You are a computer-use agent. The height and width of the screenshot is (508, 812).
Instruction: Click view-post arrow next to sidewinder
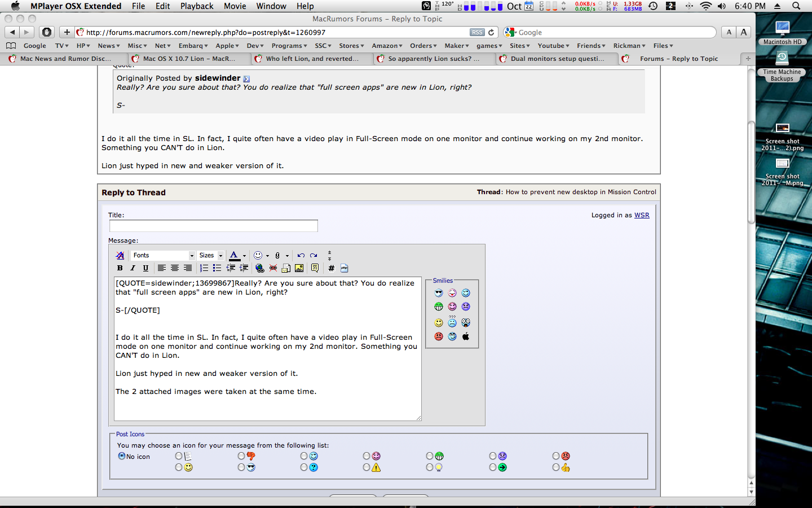tap(246, 79)
